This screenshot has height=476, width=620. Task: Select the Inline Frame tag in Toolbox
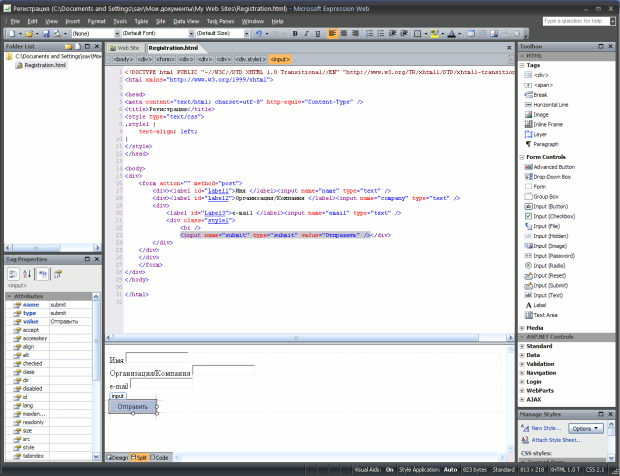pyautogui.click(x=546, y=124)
